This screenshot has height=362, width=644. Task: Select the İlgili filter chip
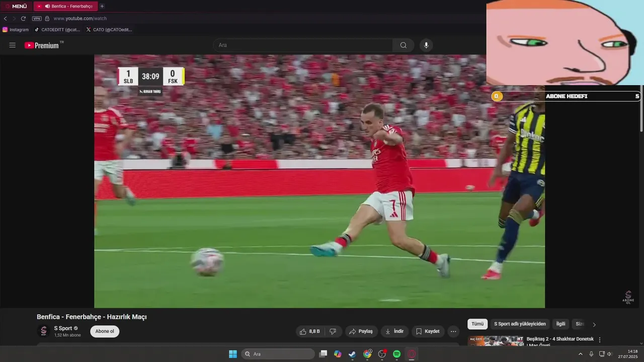pyautogui.click(x=560, y=324)
